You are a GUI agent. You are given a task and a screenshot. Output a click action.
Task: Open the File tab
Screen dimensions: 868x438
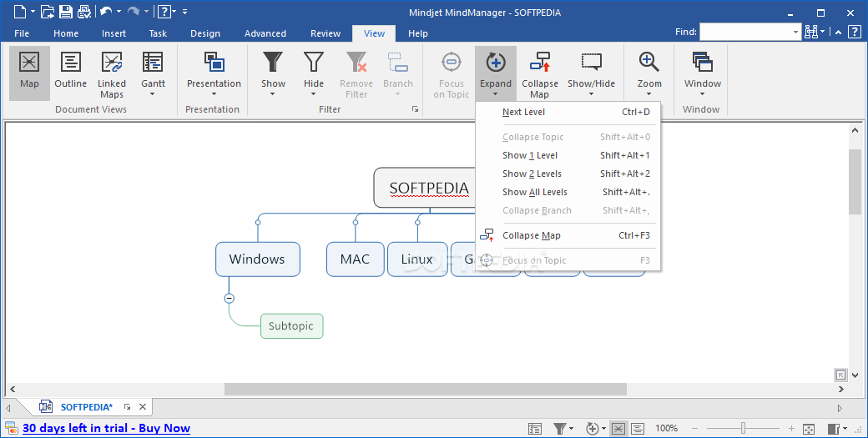22,33
